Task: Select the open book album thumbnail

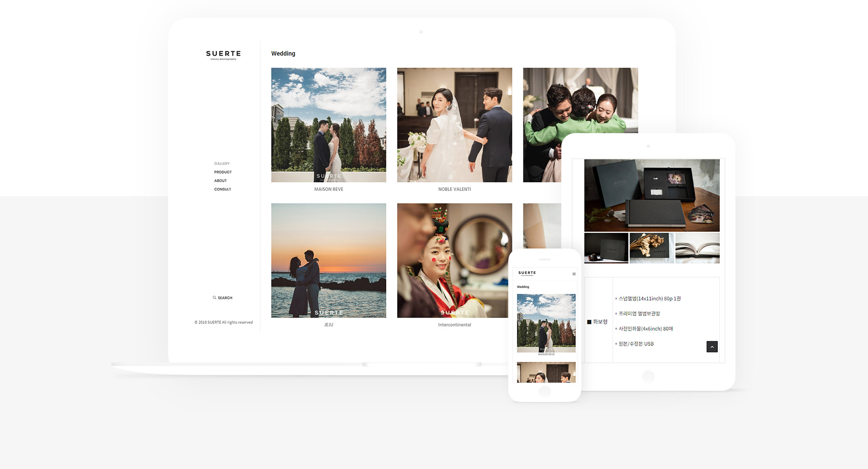Action: click(x=697, y=248)
